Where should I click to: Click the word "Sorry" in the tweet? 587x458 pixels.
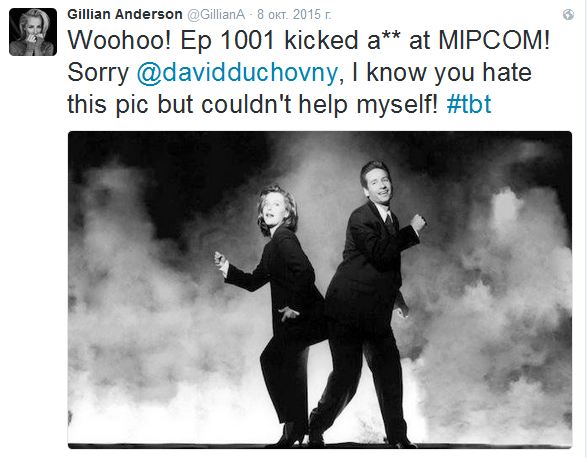pyautogui.click(x=98, y=73)
